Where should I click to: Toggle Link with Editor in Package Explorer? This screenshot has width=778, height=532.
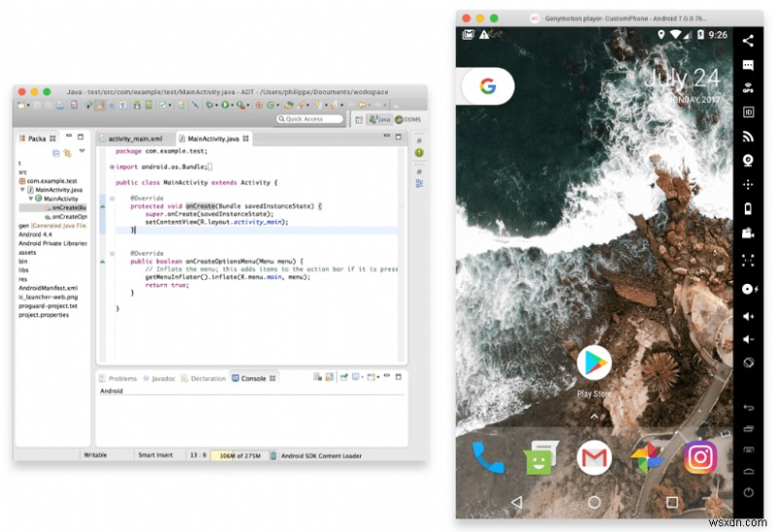[67, 154]
